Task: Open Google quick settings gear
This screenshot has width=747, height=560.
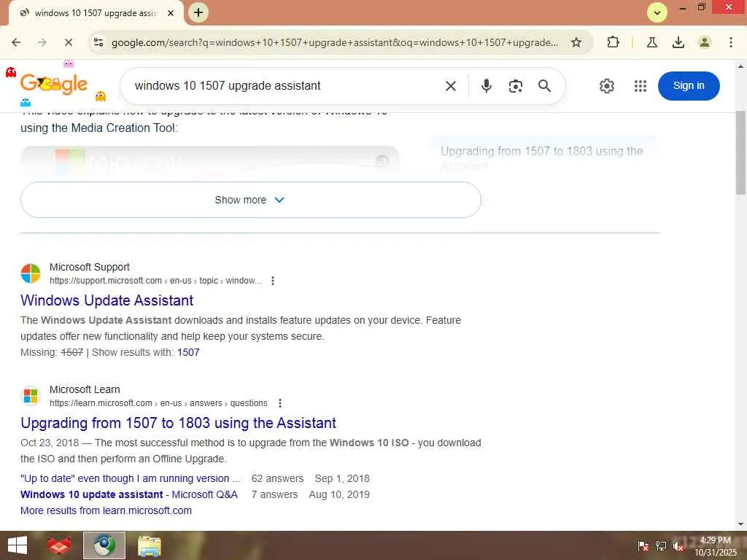Action: pos(606,86)
